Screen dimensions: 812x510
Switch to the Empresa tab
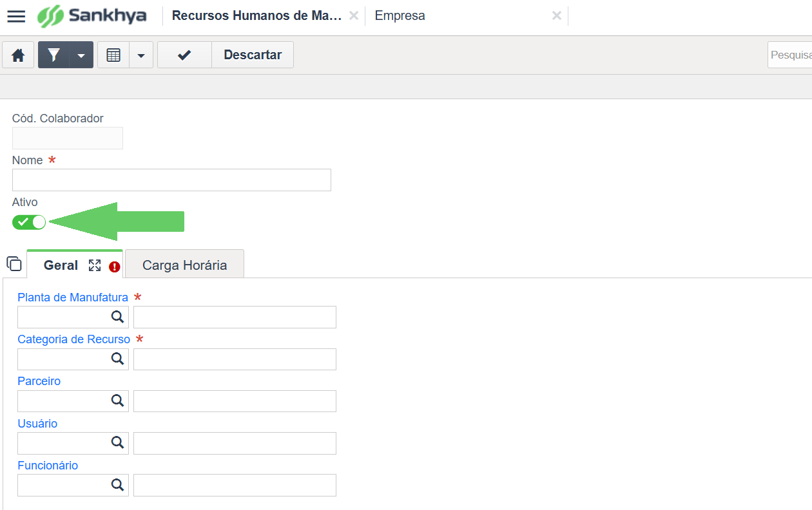pos(400,15)
